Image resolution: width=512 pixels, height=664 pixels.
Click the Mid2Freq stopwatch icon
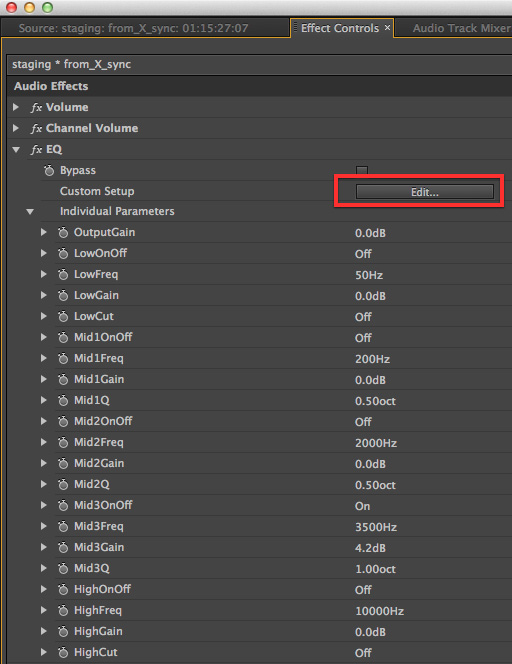click(63, 443)
